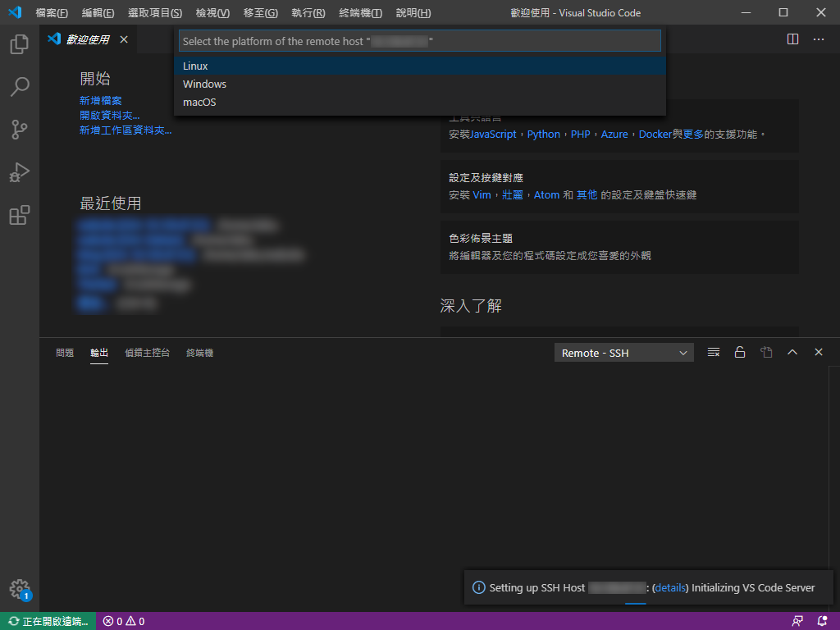Viewport: 840px width, 630px height.
Task: Open log output file icon
Action: (x=766, y=353)
